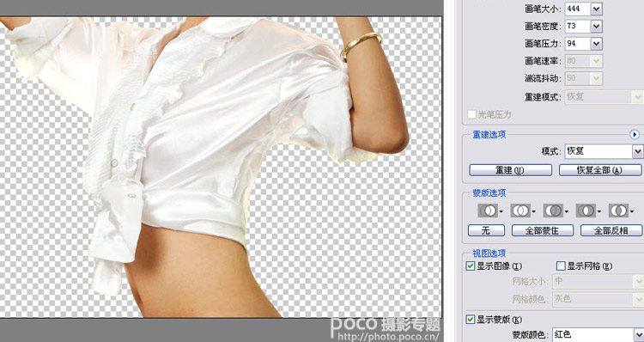Open the 重建选项 round arrow menu

coord(635,134)
